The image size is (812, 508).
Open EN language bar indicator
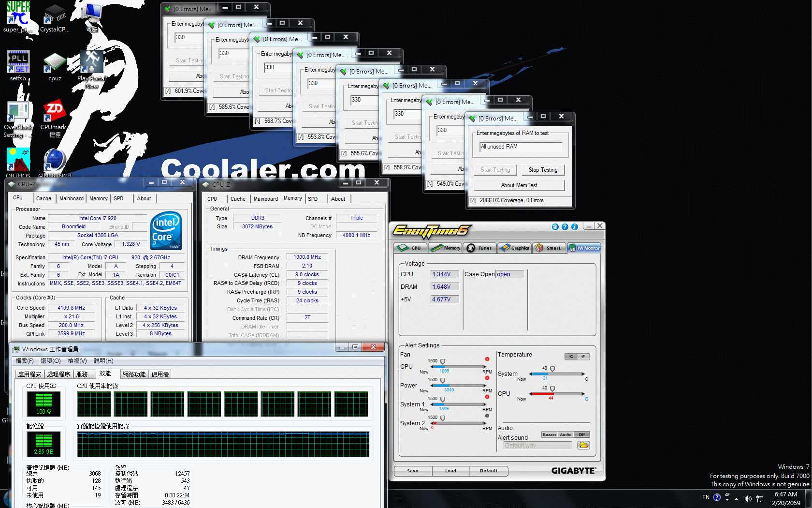(706, 497)
